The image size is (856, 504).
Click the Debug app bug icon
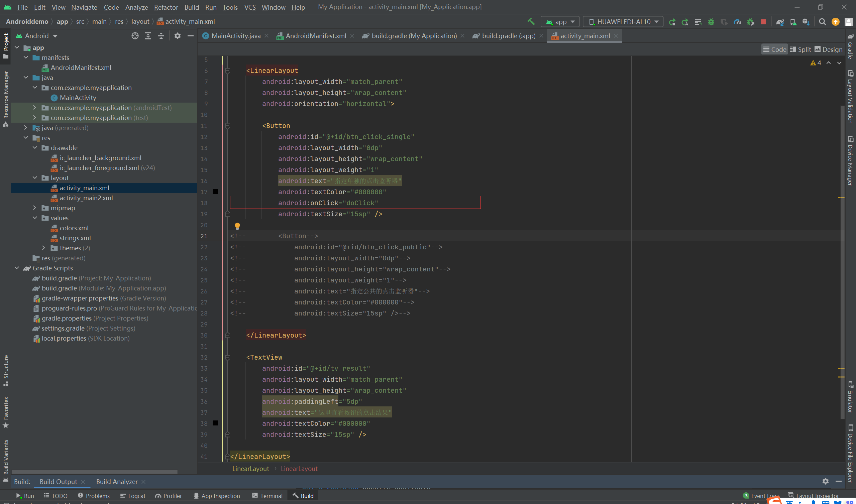711,22
